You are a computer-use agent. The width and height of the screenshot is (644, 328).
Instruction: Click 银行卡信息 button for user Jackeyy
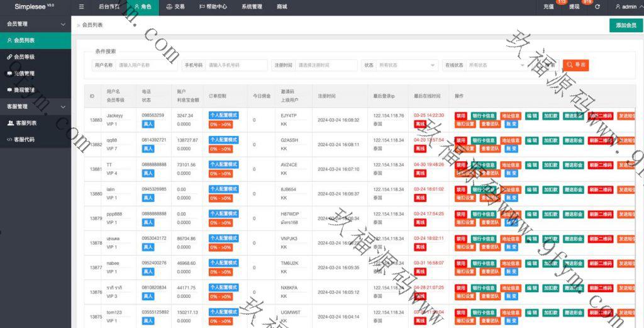[x=484, y=116]
